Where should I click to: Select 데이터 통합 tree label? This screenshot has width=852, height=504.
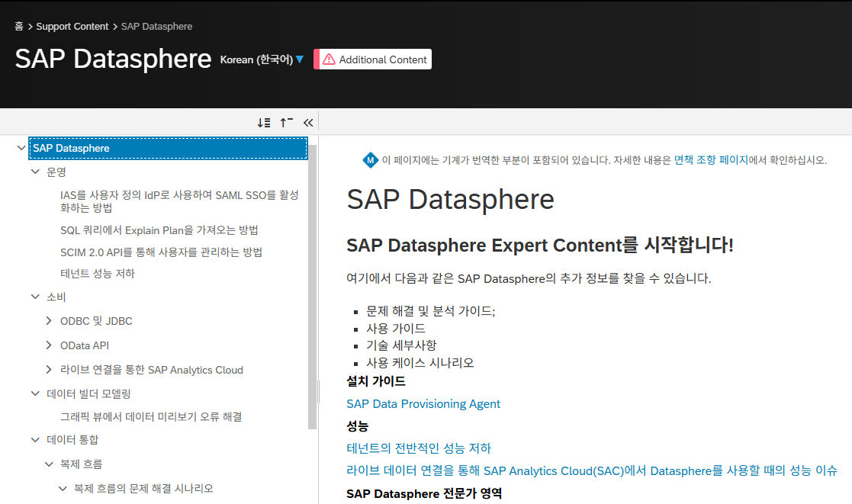point(72,439)
